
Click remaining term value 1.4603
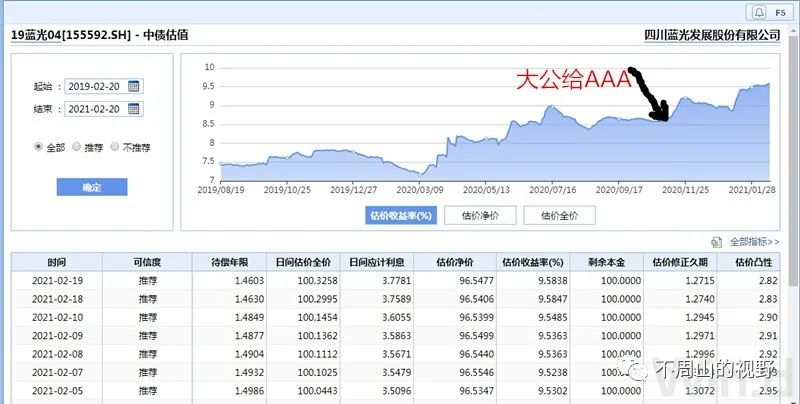249,281
